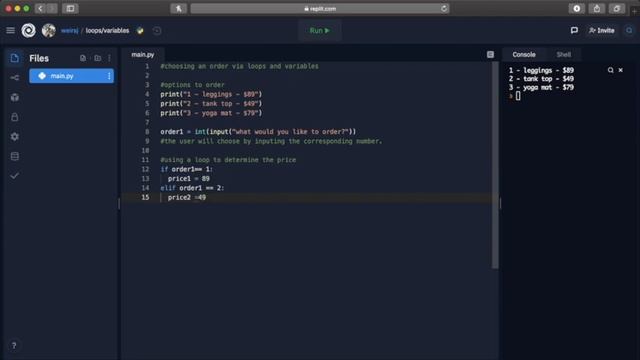Toggle the editor layout panel icon
The height and width of the screenshot is (360, 640).
(x=490, y=54)
